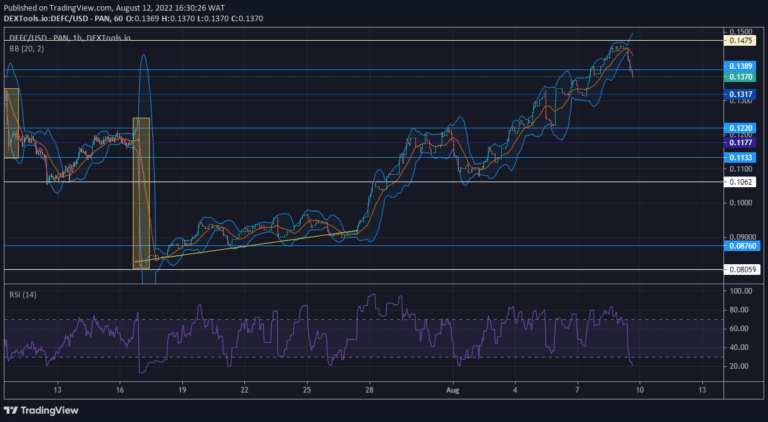
Task: Click the Aug label on time axis
Action: click(453, 390)
